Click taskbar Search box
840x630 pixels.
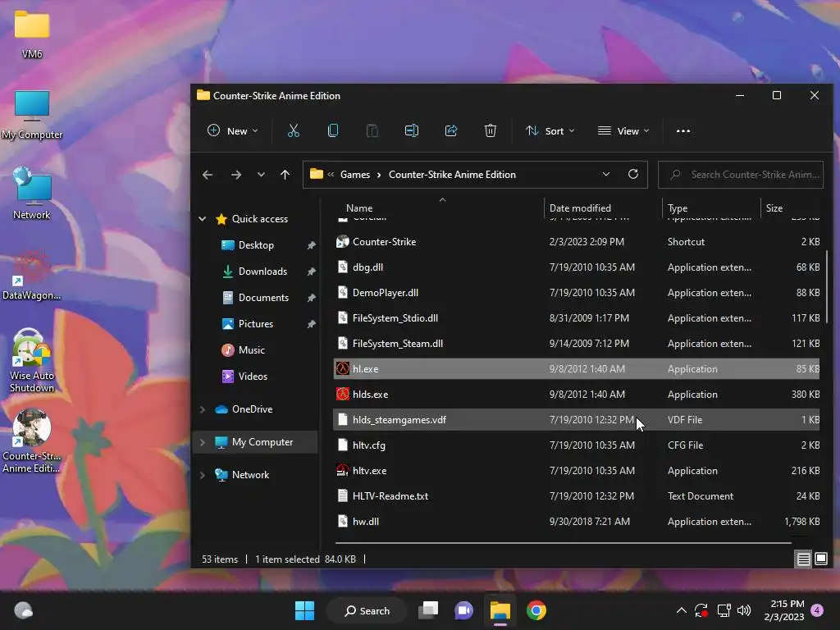(x=367, y=610)
